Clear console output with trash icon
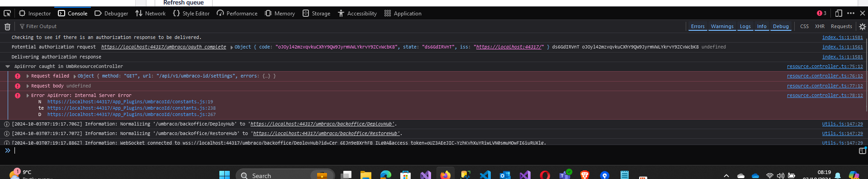Image resolution: width=868 pixels, height=179 pixels. [7, 26]
